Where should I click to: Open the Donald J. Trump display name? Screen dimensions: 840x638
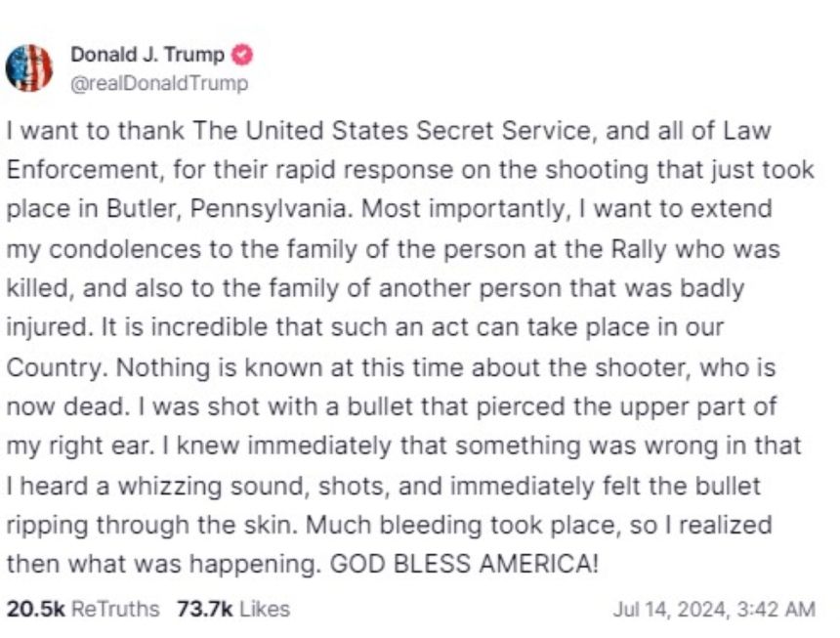click(x=147, y=55)
